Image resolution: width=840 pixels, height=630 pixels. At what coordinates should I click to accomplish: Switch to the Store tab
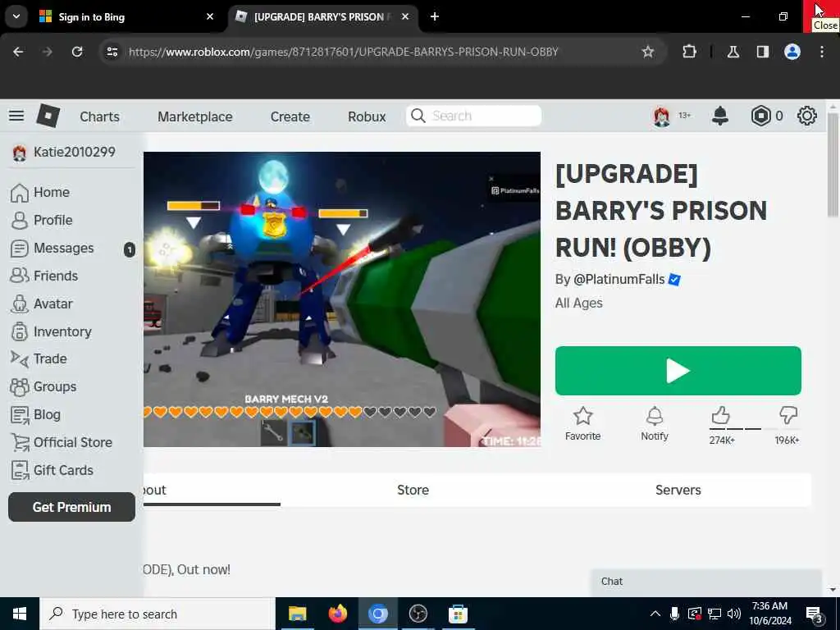click(x=413, y=490)
